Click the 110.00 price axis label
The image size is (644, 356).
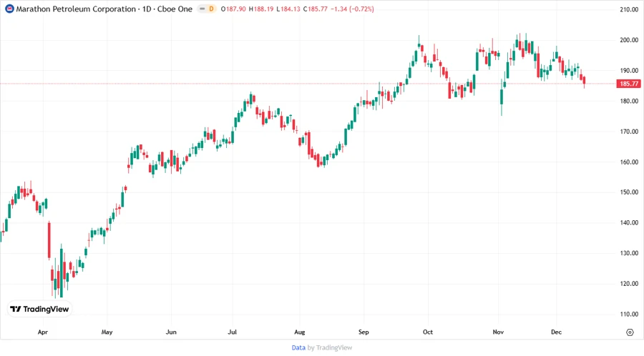click(629, 314)
